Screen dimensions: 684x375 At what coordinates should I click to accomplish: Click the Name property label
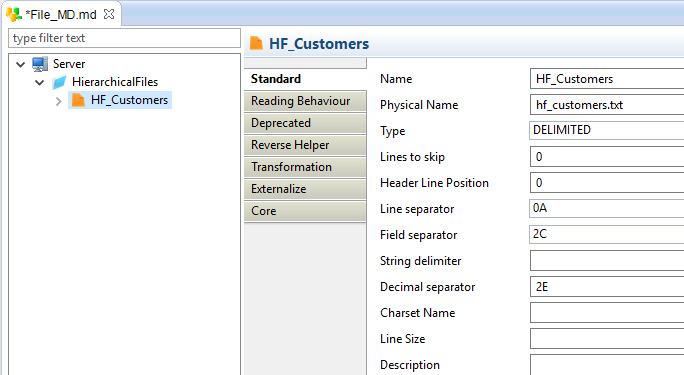pos(396,79)
